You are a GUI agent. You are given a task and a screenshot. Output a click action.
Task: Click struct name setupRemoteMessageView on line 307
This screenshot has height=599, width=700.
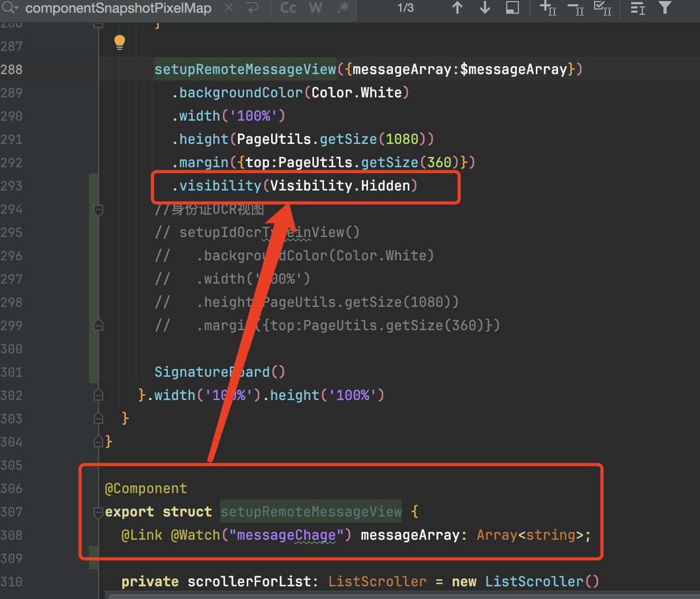click(x=311, y=512)
